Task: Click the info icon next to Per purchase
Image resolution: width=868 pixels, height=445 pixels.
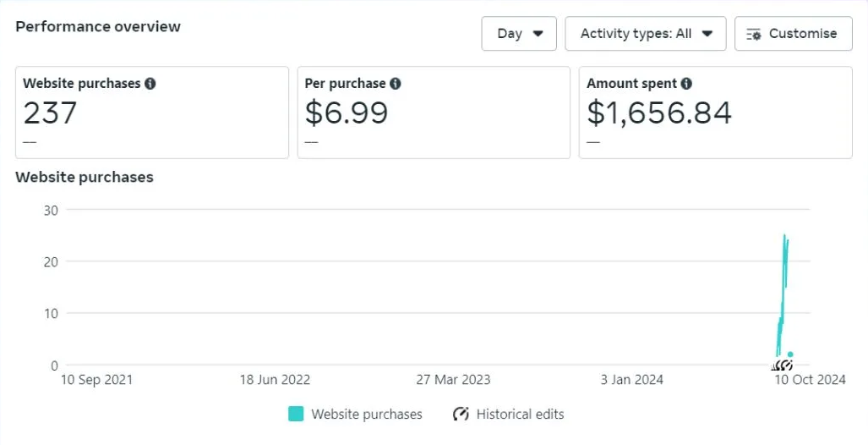Action: point(396,84)
